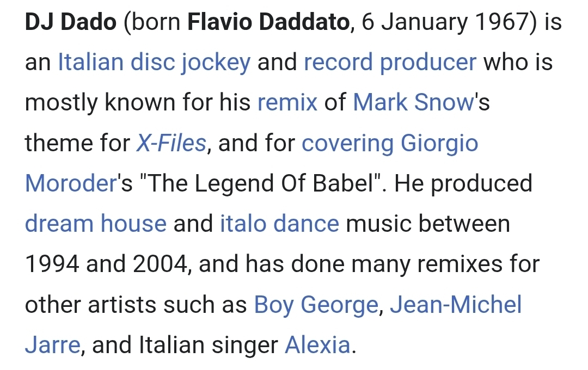The width and height of the screenshot is (588, 370).
Task: Click the year 1994 in the text
Action: tap(52, 264)
